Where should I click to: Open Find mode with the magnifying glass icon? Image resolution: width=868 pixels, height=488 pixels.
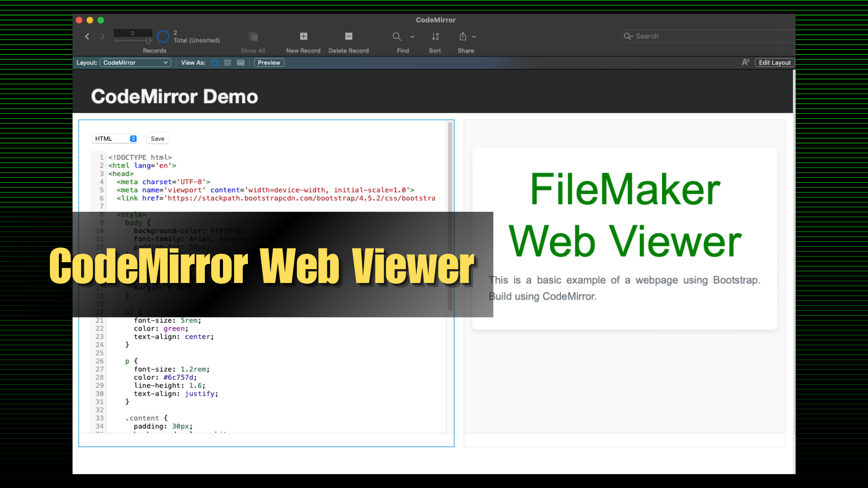tap(397, 36)
